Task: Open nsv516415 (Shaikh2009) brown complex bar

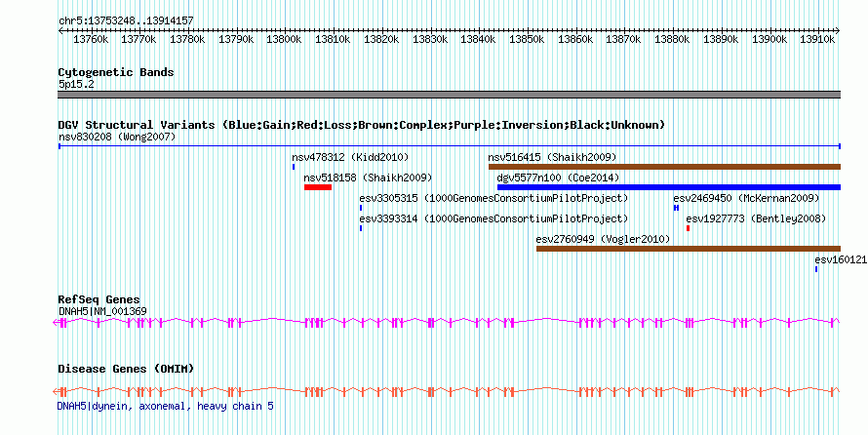Action: [x=664, y=167]
